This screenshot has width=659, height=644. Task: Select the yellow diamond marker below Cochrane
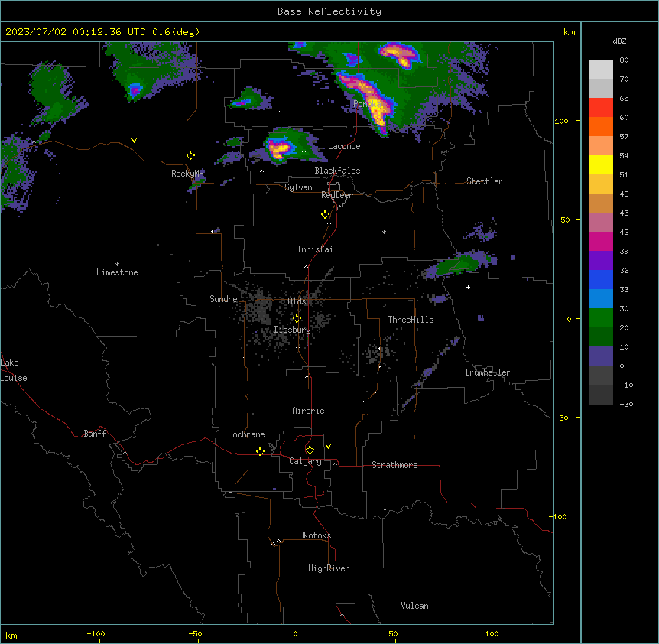pos(260,451)
